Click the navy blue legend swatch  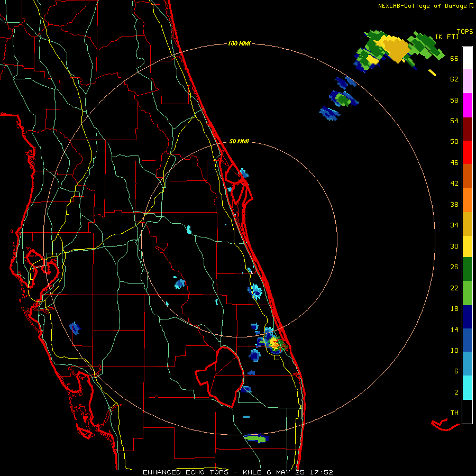click(467, 317)
